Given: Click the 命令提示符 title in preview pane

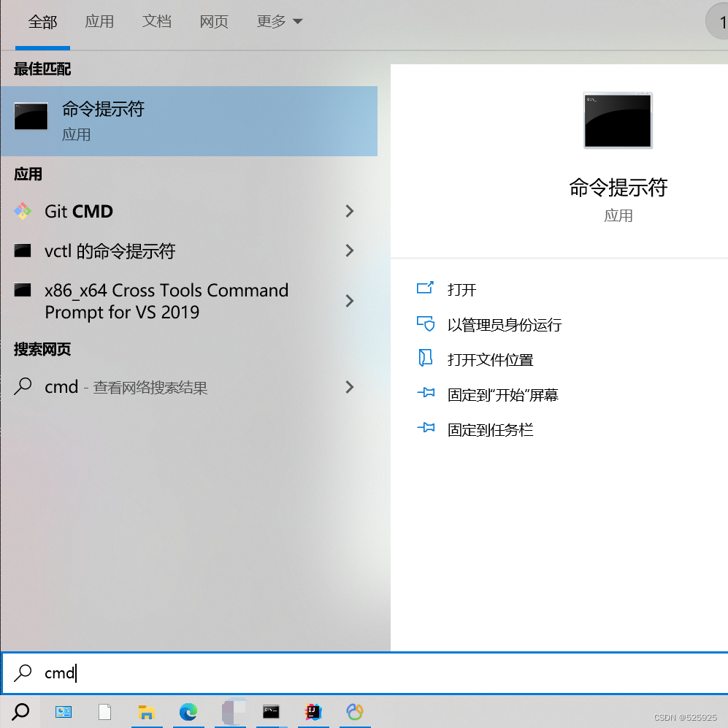Looking at the screenshot, I should (x=618, y=188).
